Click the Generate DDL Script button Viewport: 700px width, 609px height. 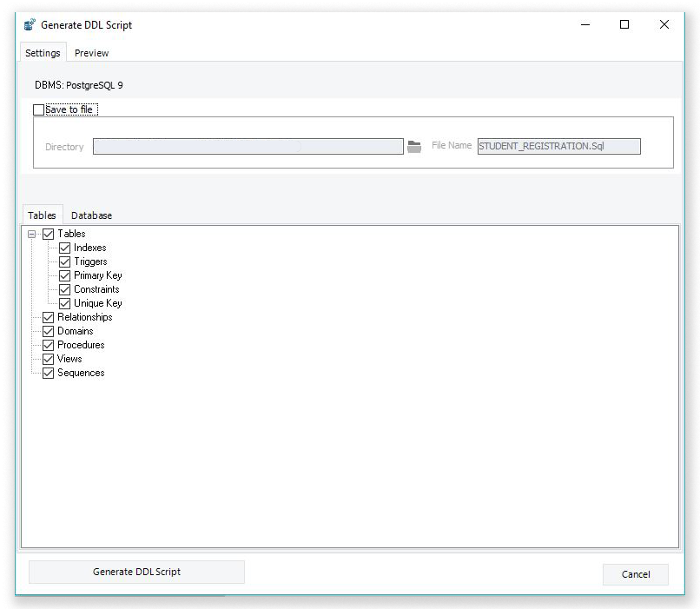136,572
